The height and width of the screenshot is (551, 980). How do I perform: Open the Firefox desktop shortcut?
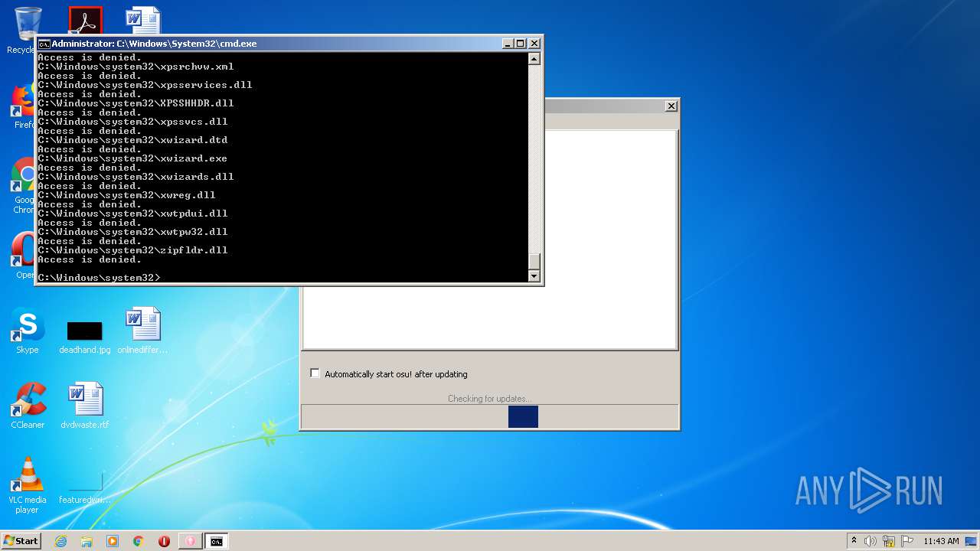click(23, 106)
